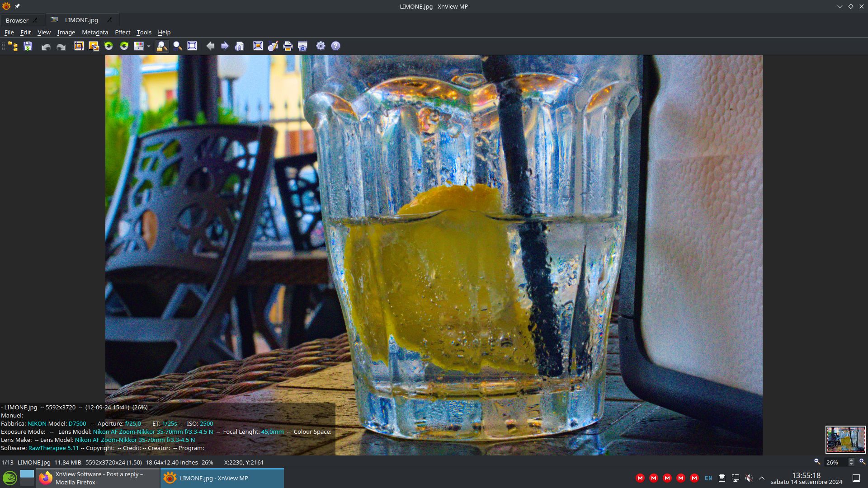Click the navigator thumbnail preview
The image size is (868, 488).
tap(845, 439)
